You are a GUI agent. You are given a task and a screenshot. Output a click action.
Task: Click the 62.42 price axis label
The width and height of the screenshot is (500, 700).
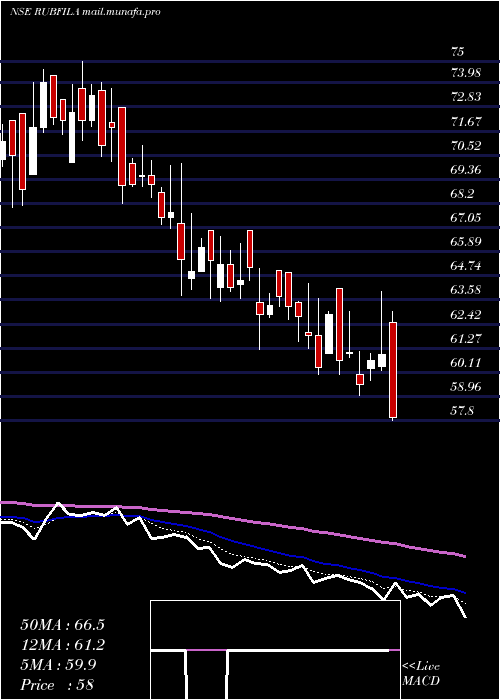coord(466,315)
